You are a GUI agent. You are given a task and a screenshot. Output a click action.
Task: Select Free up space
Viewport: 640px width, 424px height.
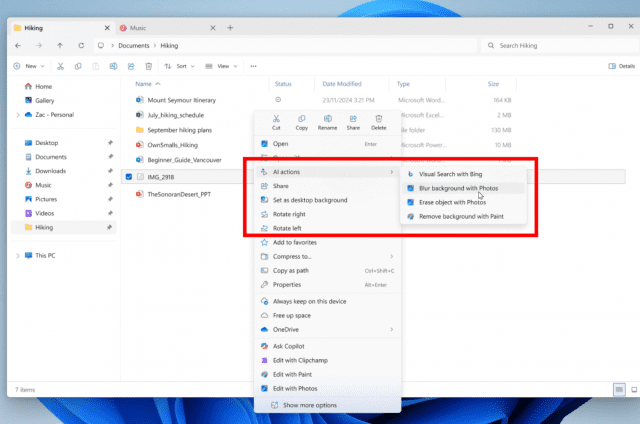coord(327,315)
